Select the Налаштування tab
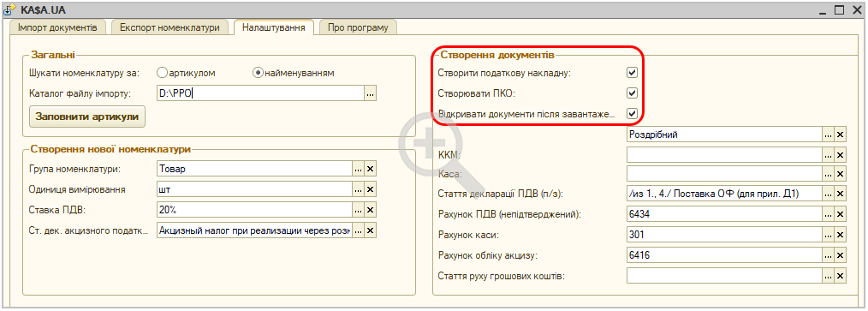Screen dimensions: 868x311 point(273,27)
